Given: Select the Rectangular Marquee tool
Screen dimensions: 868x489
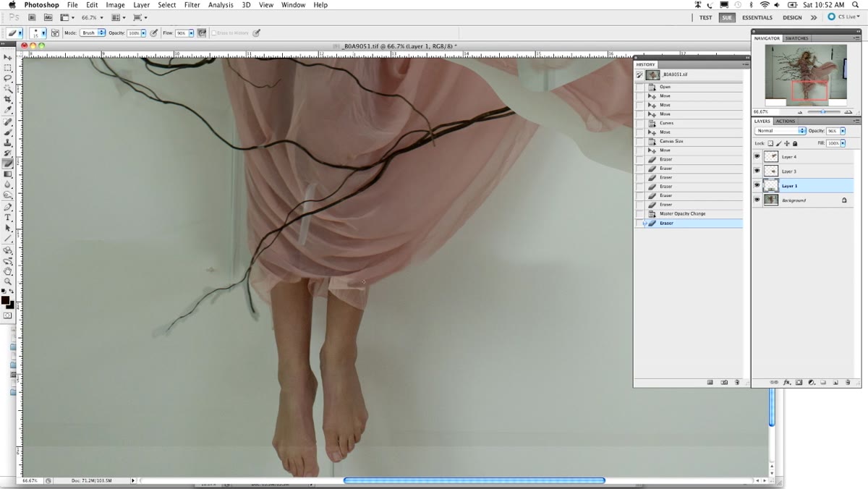Looking at the screenshot, I should pos(8,67).
